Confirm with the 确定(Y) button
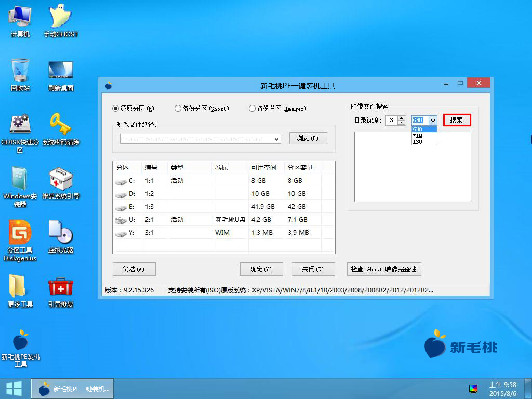Viewport: 532px width, 399px height. tap(261, 269)
